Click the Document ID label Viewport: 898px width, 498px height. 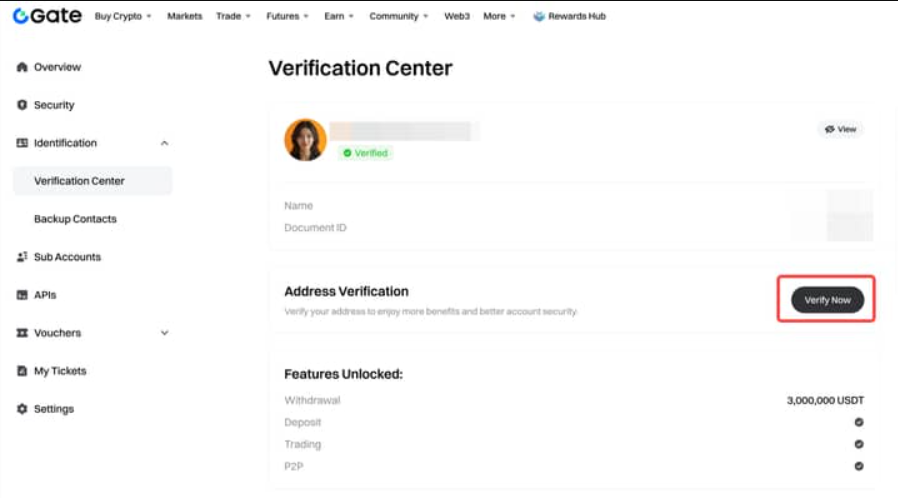(316, 227)
